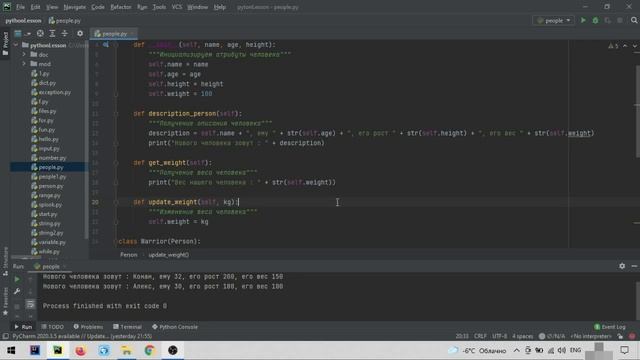The width and height of the screenshot is (640, 360).
Task: Toggle the Project tool window sidebar tab
Action: 5,44
